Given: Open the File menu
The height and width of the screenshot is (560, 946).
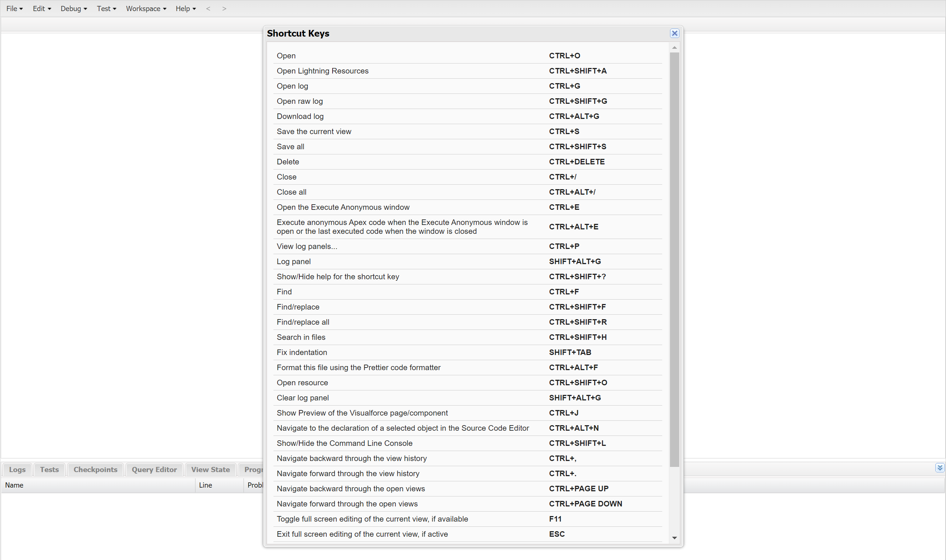Looking at the screenshot, I should pyautogui.click(x=14, y=8).
